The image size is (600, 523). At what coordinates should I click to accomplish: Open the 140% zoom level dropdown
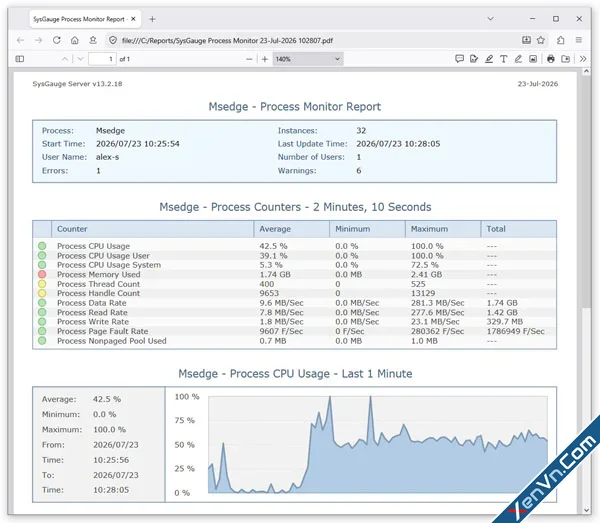pyautogui.click(x=308, y=59)
